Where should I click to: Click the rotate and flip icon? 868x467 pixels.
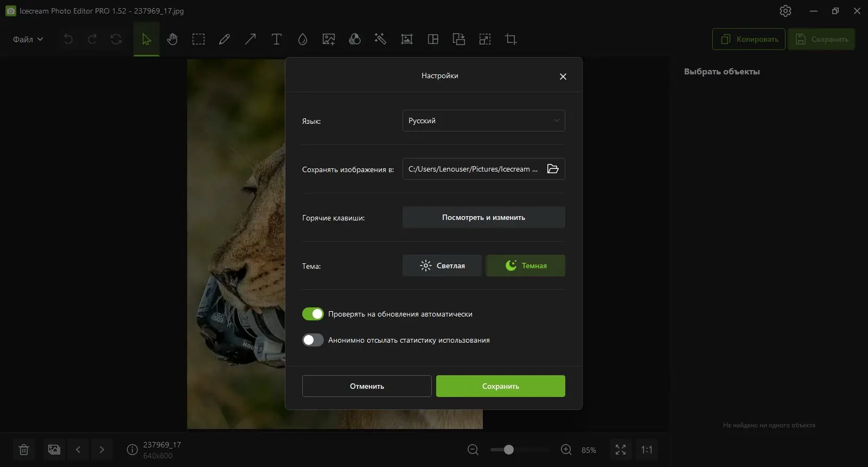[x=459, y=39]
